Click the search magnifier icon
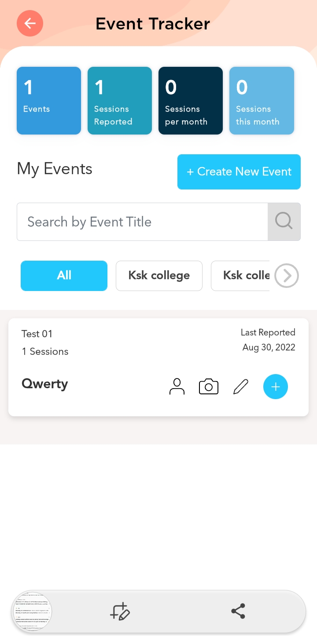The image size is (317, 644). [284, 222]
